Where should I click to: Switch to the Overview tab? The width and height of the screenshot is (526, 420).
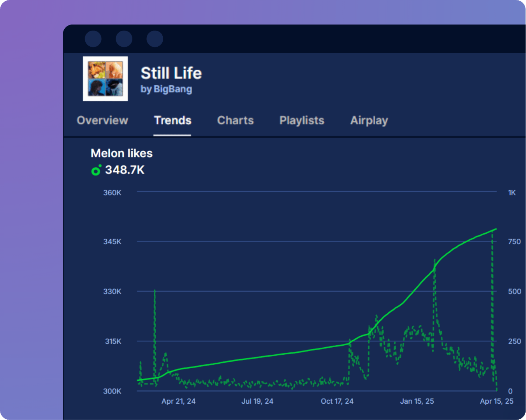[x=102, y=121]
